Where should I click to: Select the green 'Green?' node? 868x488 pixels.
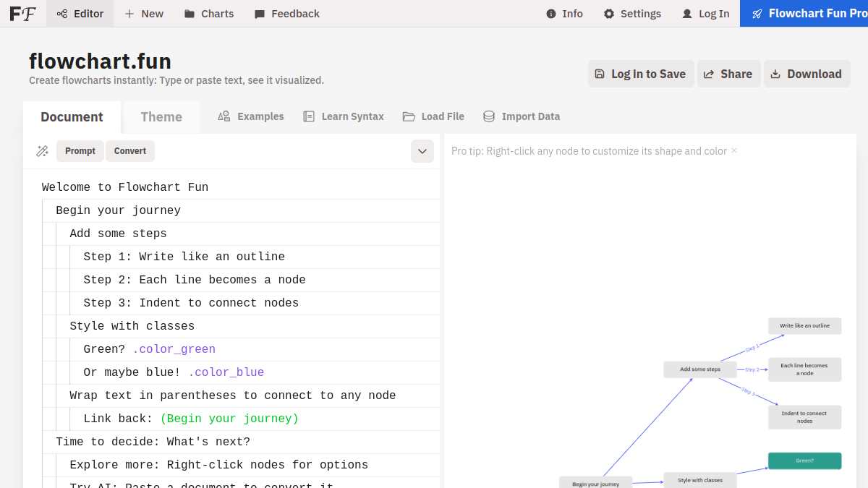805,461
